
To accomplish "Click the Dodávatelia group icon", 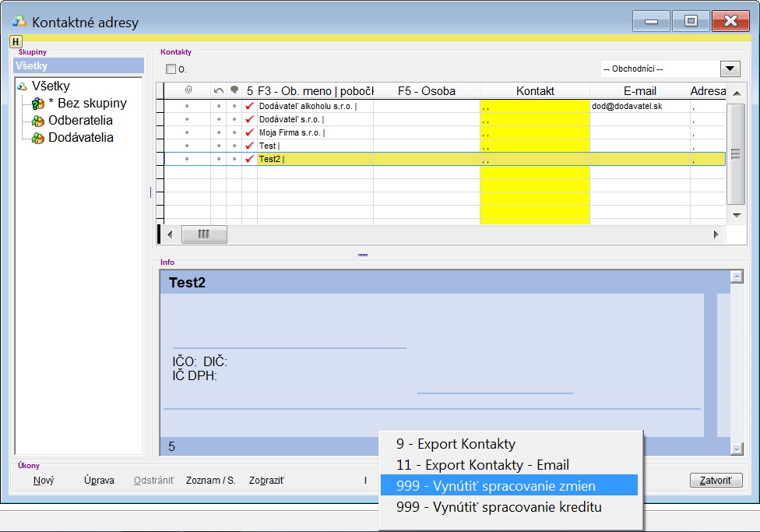I will [37, 138].
